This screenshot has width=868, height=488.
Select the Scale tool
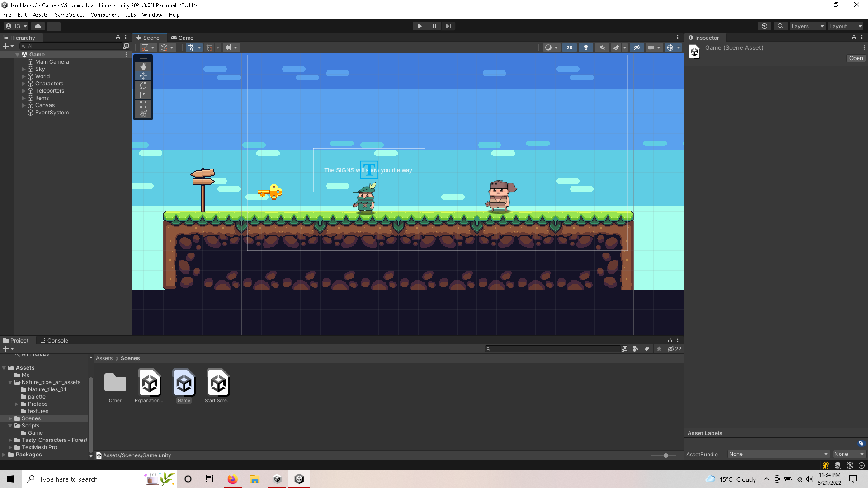pyautogui.click(x=143, y=95)
